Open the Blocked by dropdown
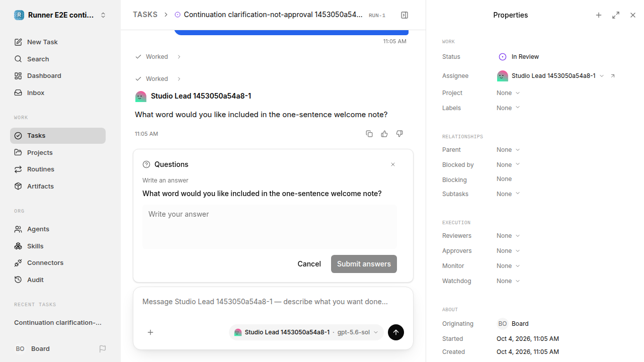The image size is (644, 362). [x=508, y=165]
